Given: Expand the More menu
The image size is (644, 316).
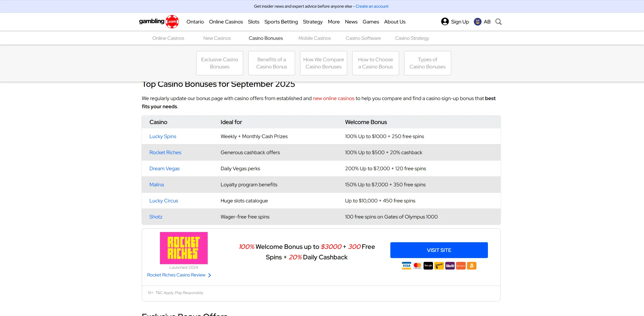Looking at the screenshot, I should click(334, 22).
